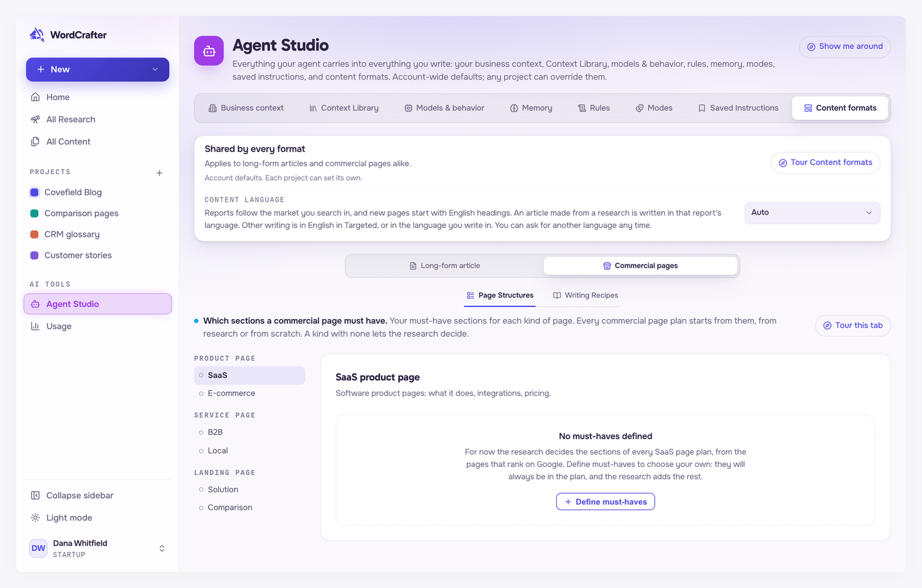922x588 pixels.
Task: Click the Agent Studio robot header icon
Action: tap(209, 51)
